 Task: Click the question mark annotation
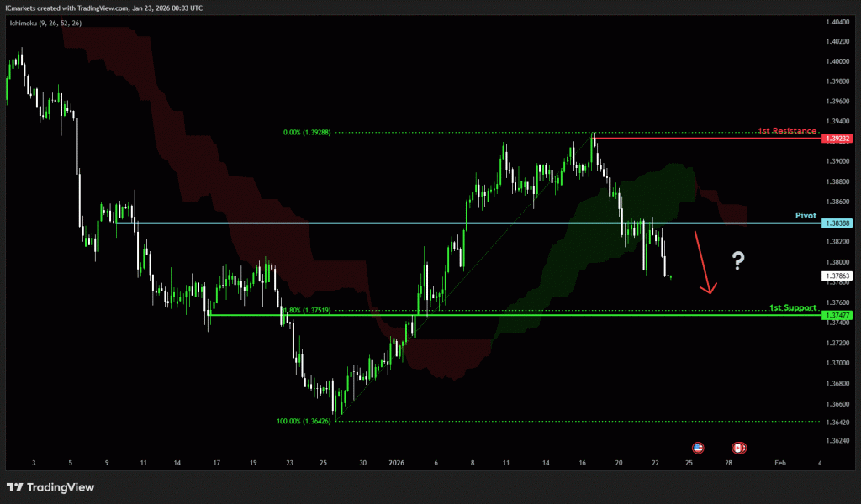tap(737, 260)
